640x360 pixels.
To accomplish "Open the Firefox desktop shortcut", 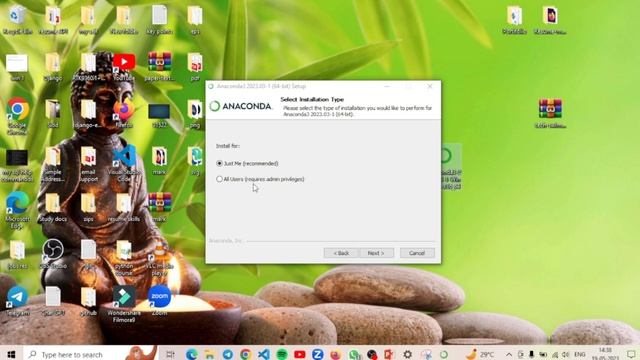I will pyautogui.click(x=124, y=113).
